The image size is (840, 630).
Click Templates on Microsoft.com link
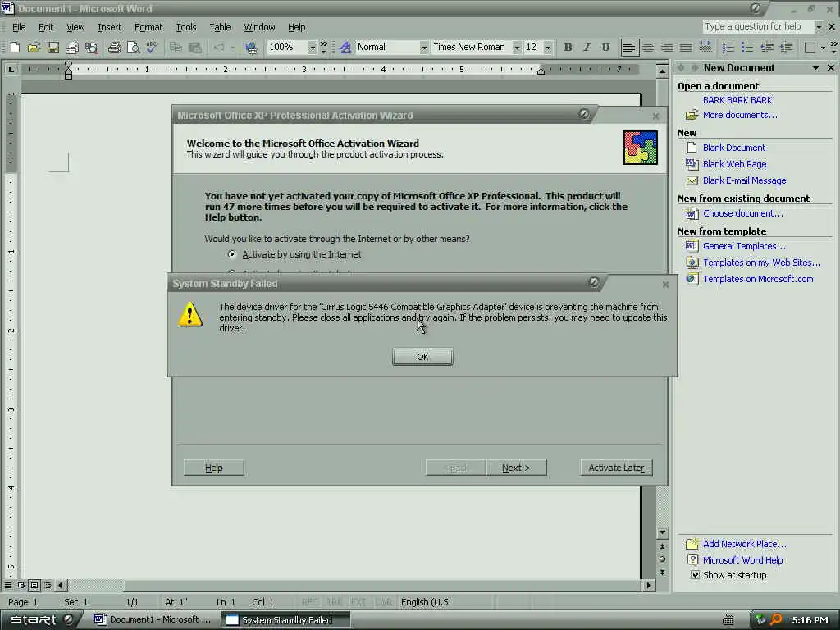[x=758, y=279]
